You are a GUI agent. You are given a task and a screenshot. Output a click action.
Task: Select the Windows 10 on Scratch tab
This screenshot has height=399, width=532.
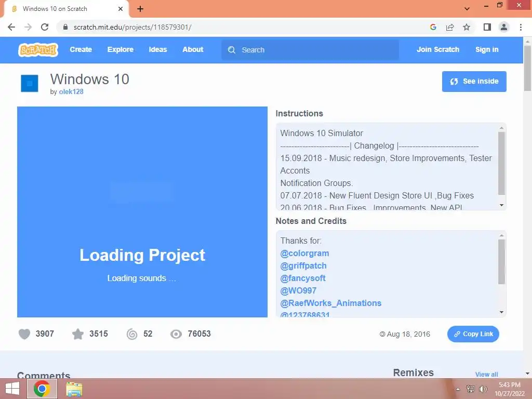(65, 9)
